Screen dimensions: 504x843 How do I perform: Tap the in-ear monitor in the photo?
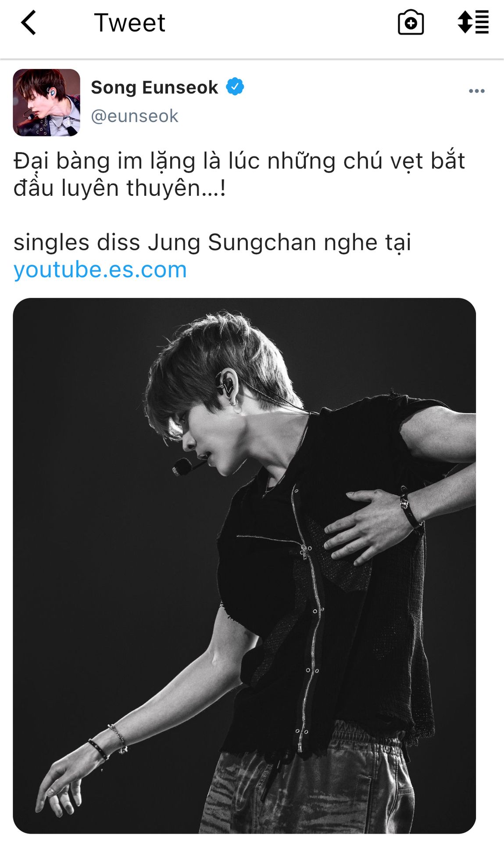pyautogui.click(x=227, y=385)
